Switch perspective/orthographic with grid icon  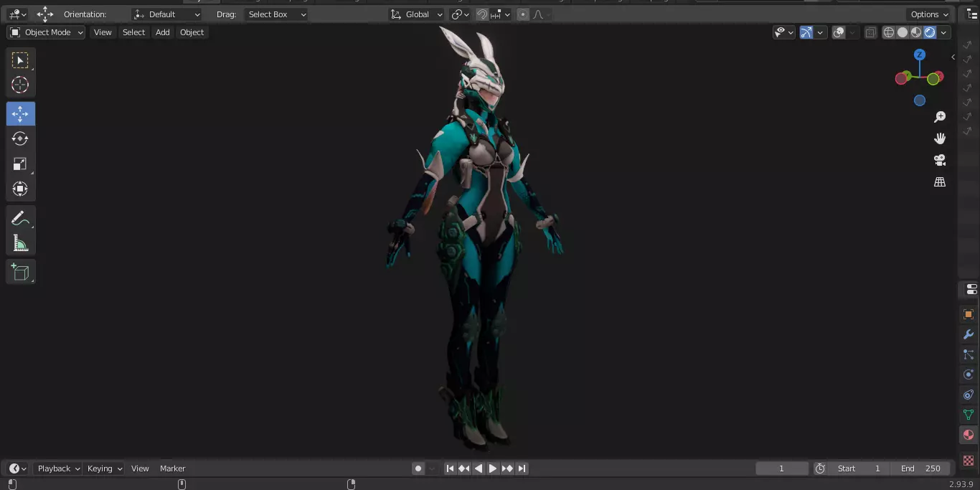click(x=940, y=182)
